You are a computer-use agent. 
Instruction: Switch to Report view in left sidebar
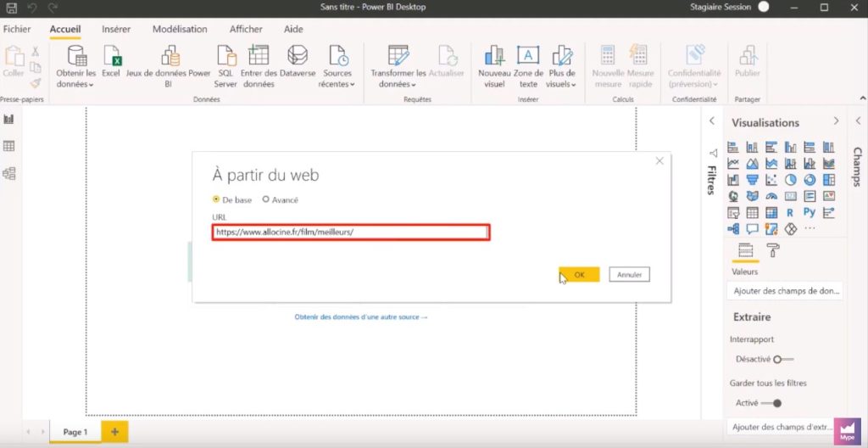point(8,119)
